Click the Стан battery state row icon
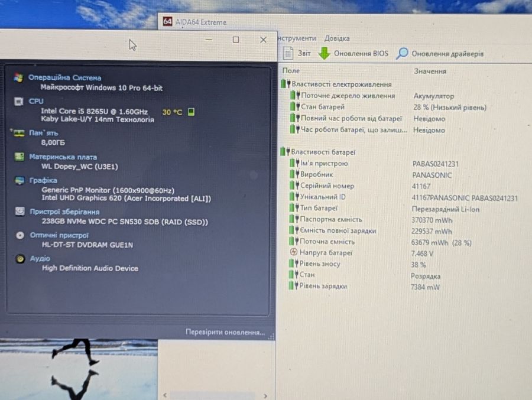This screenshot has width=532, height=400. coord(293,274)
